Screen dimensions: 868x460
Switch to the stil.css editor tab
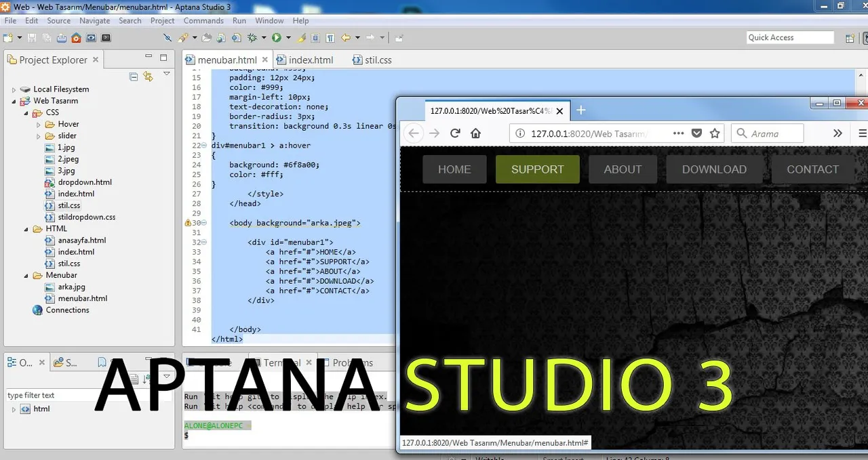(372, 60)
